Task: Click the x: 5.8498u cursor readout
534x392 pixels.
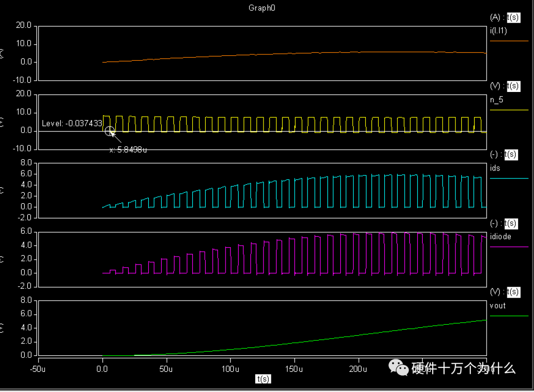Action: 128,150
